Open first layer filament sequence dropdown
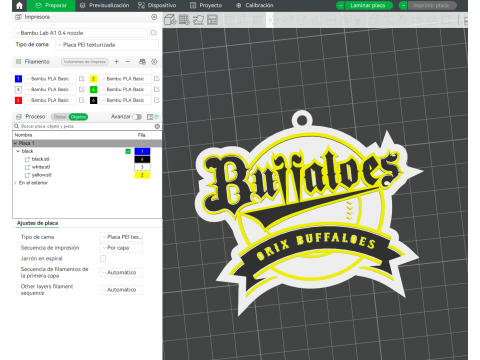The width and height of the screenshot is (480, 360). pyautogui.click(x=121, y=272)
